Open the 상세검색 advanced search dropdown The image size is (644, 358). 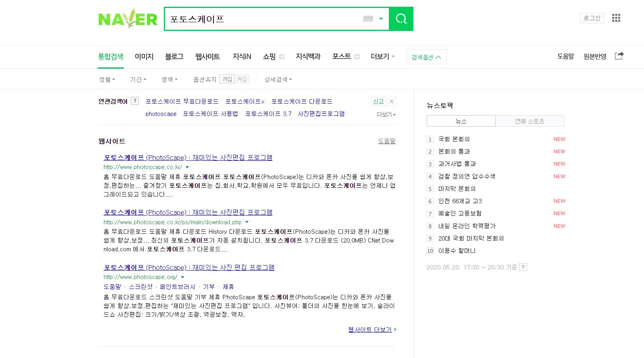point(278,79)
